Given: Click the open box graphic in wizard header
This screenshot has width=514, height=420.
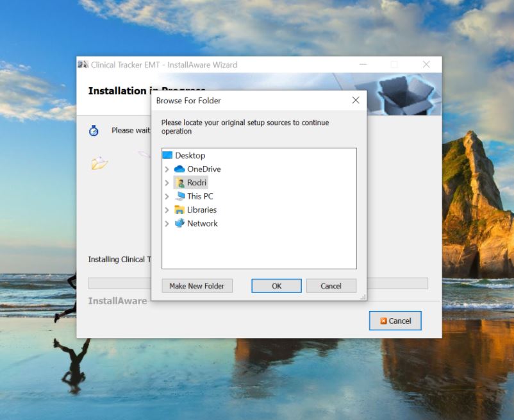Looking at the screenshot, I should [405, 95].
